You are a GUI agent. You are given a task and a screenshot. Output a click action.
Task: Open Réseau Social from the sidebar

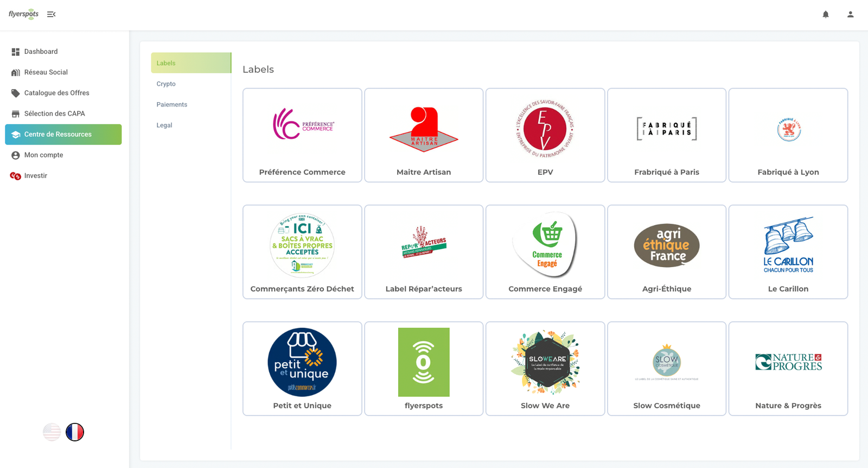coord(63,72)
